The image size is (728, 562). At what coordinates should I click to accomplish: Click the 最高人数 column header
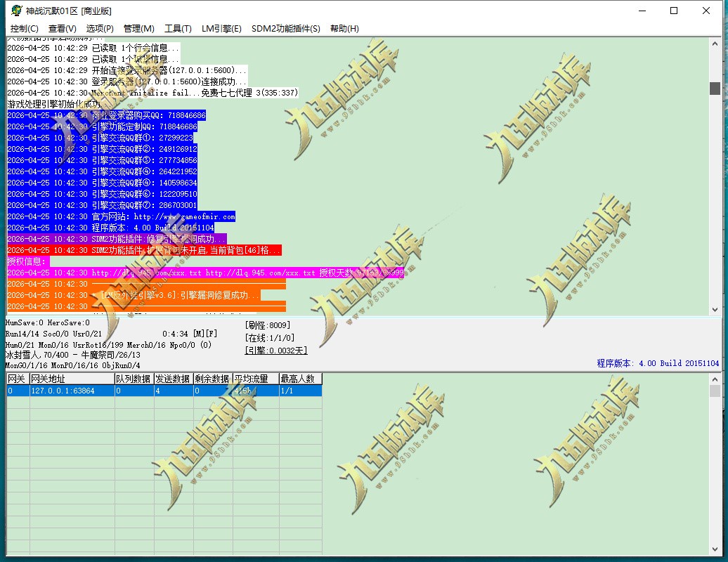coord(300,379)
